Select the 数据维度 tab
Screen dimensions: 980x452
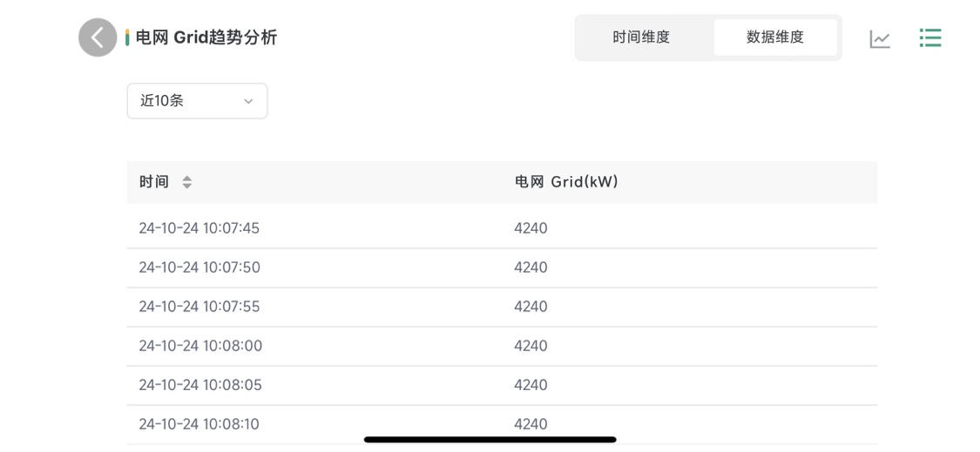(x=774, y=37)
